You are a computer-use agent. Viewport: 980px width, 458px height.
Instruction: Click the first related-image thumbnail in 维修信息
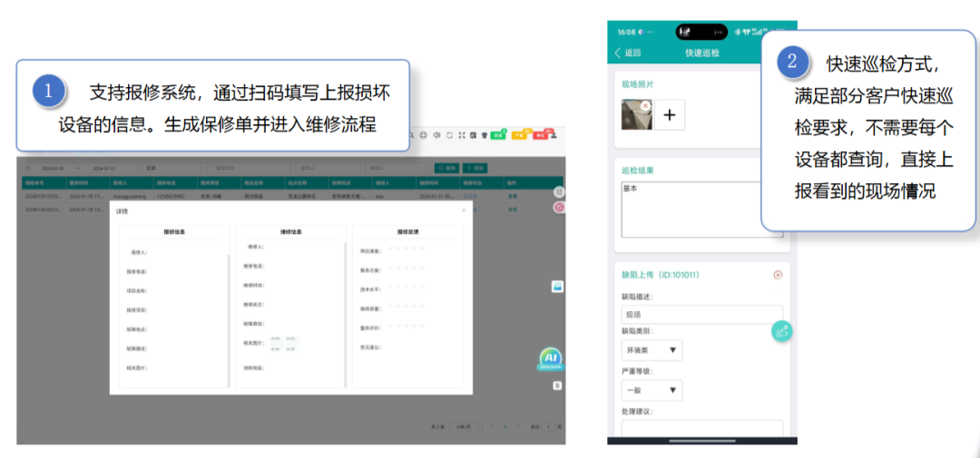coord(275,344)
